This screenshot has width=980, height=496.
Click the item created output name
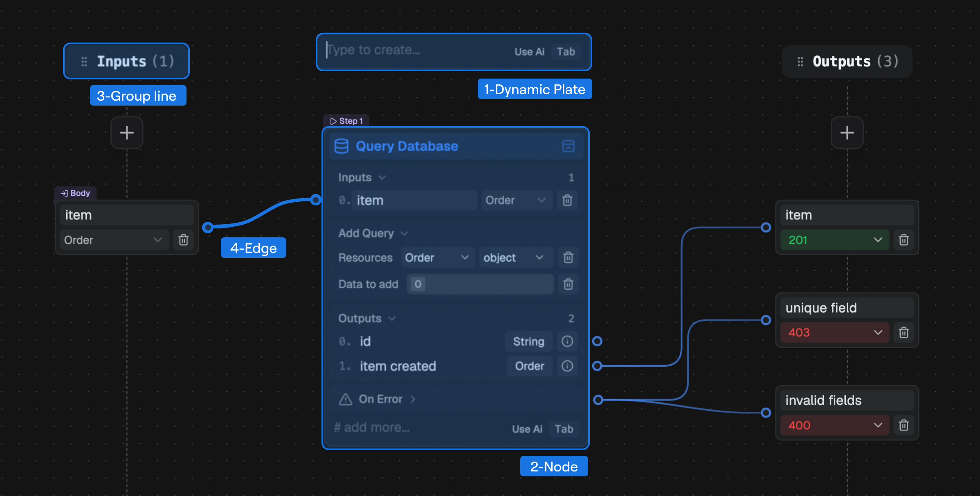click(x=398, y=366)
